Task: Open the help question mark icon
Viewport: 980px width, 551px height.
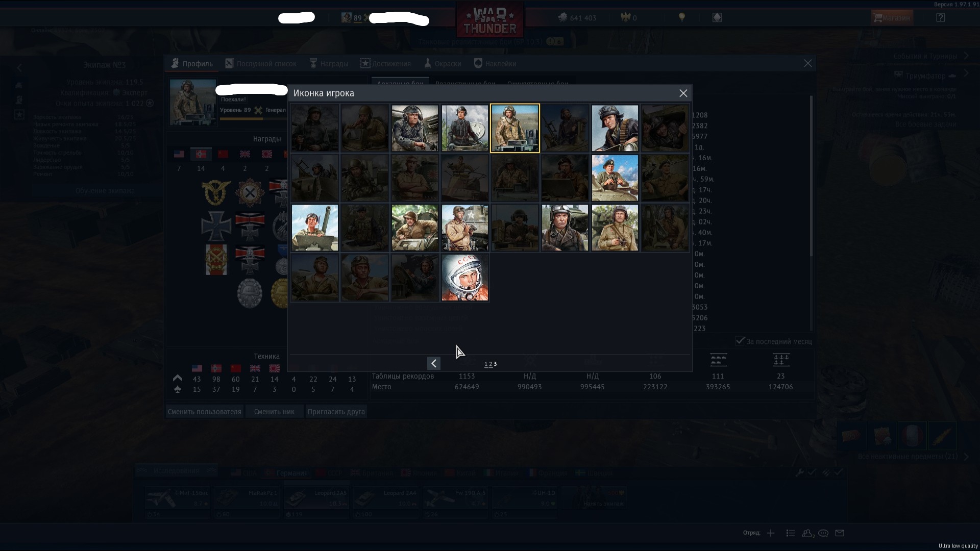Action: pos(941,18)
